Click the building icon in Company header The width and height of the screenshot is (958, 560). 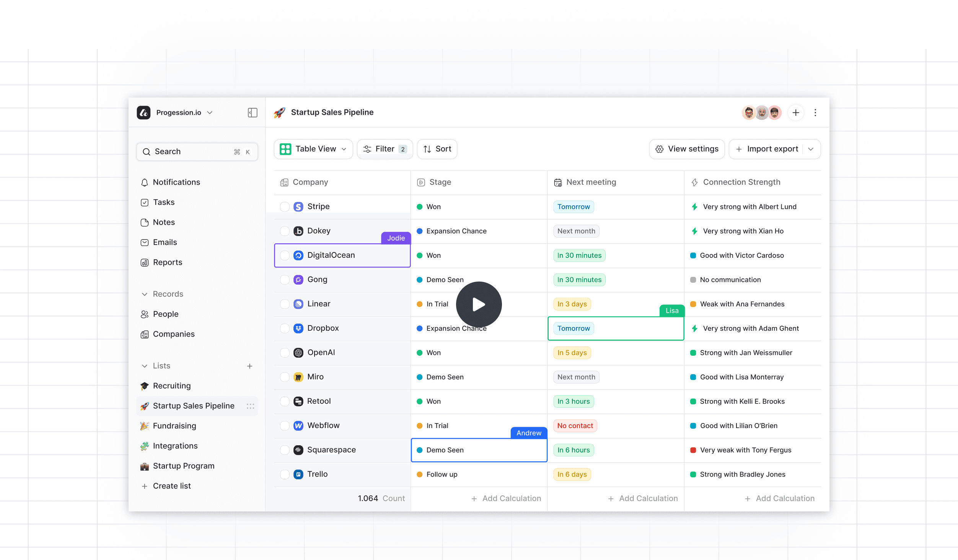(284, 182)
